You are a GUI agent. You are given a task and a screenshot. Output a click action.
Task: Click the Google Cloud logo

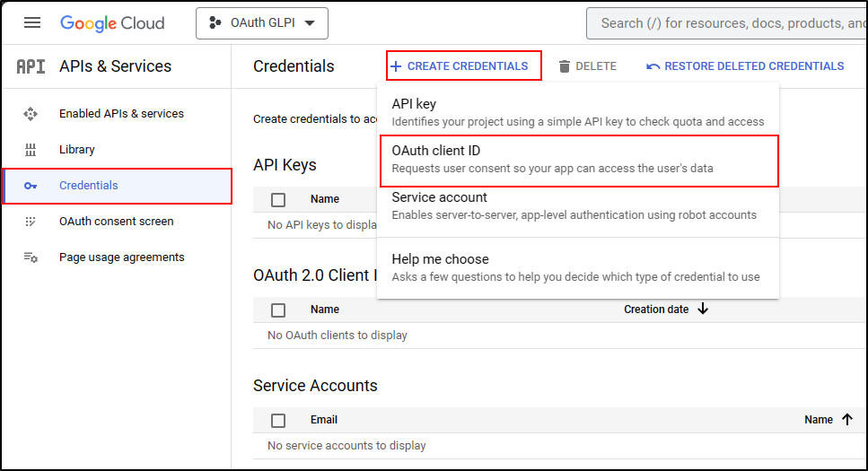click(112, 23)
